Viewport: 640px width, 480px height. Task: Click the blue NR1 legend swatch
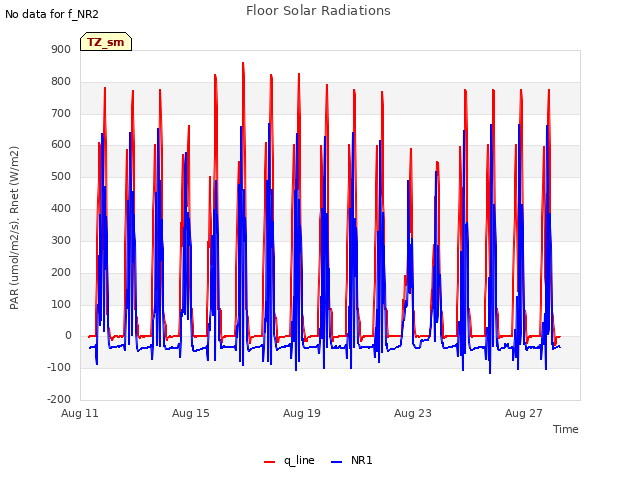point(336,462)
